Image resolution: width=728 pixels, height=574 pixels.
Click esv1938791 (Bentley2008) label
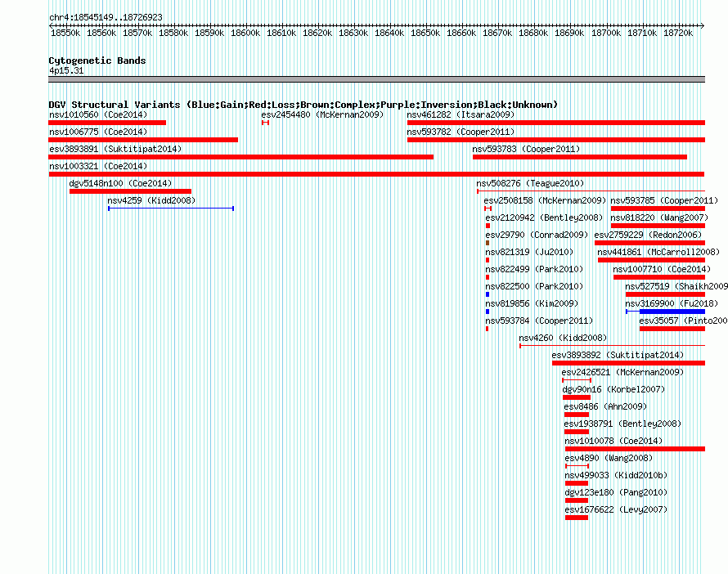(x=622, y=424)
